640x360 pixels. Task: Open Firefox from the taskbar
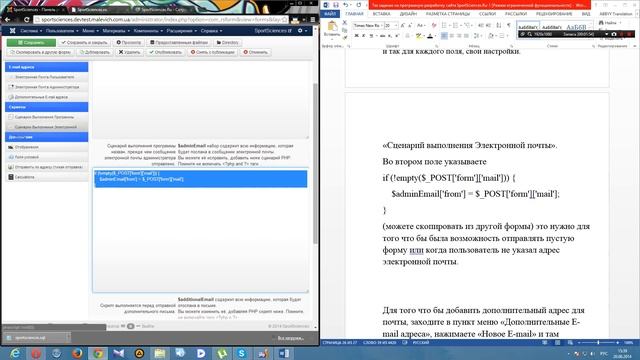point(77,353)
